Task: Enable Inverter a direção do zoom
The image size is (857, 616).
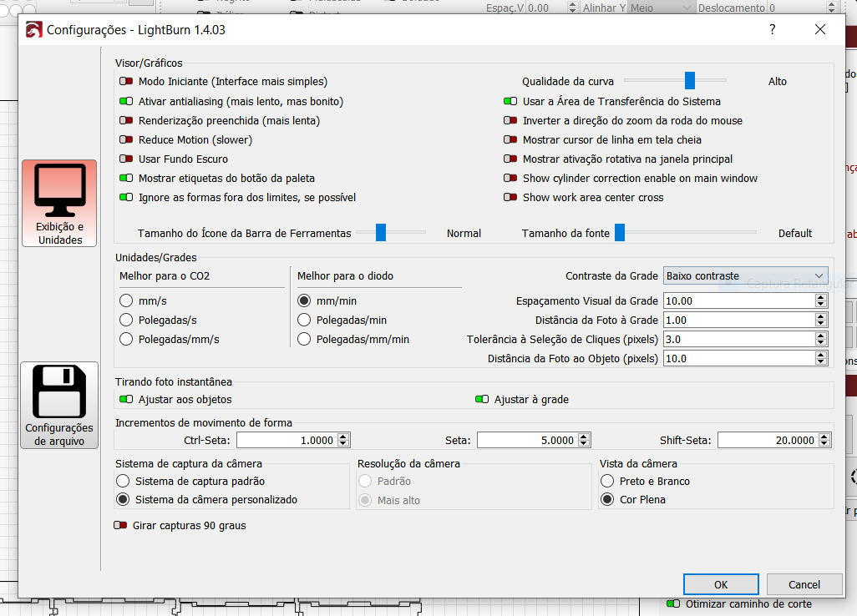Action: coord(510,120)
